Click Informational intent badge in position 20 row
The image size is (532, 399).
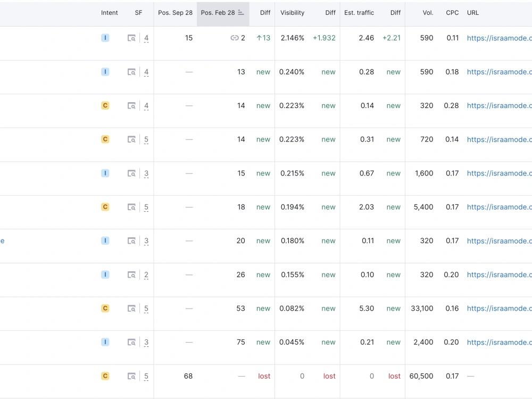(105, 240)
